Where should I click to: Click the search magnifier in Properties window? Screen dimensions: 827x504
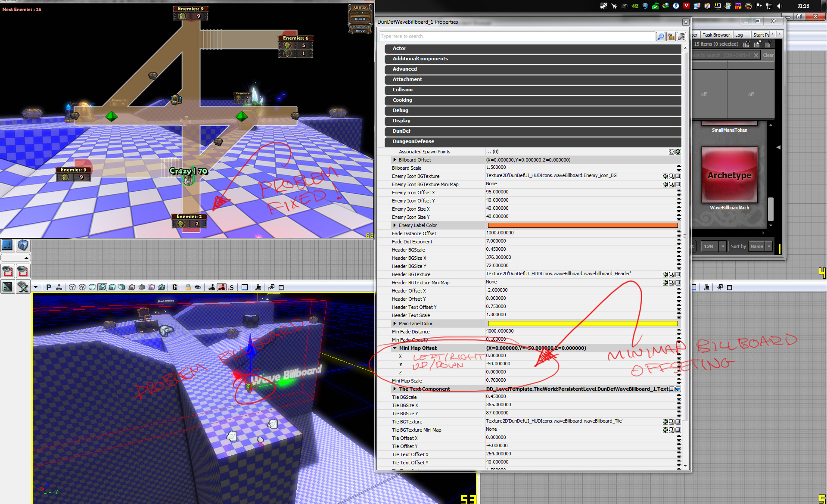click(x=661, y=37)
